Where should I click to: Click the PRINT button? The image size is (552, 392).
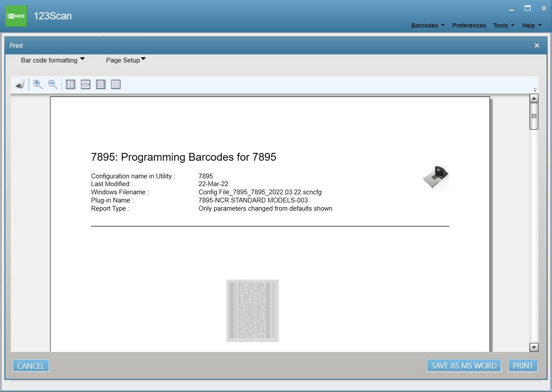(523, 365)
